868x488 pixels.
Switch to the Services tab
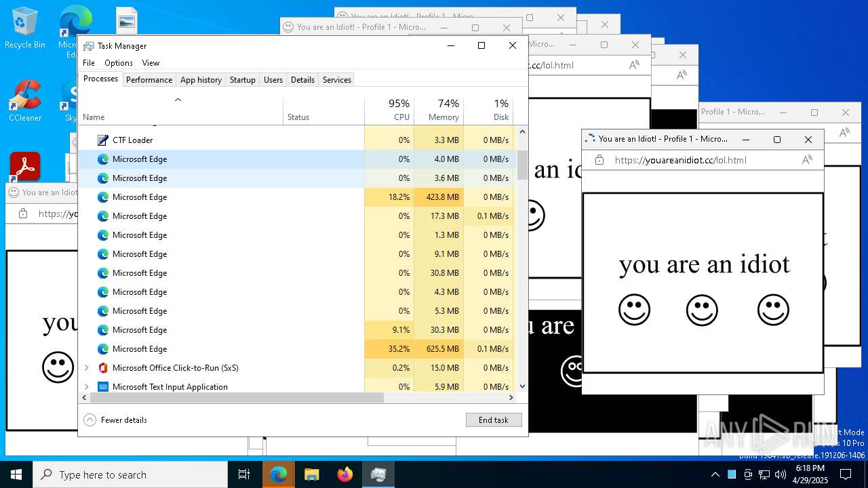(337, 80)
